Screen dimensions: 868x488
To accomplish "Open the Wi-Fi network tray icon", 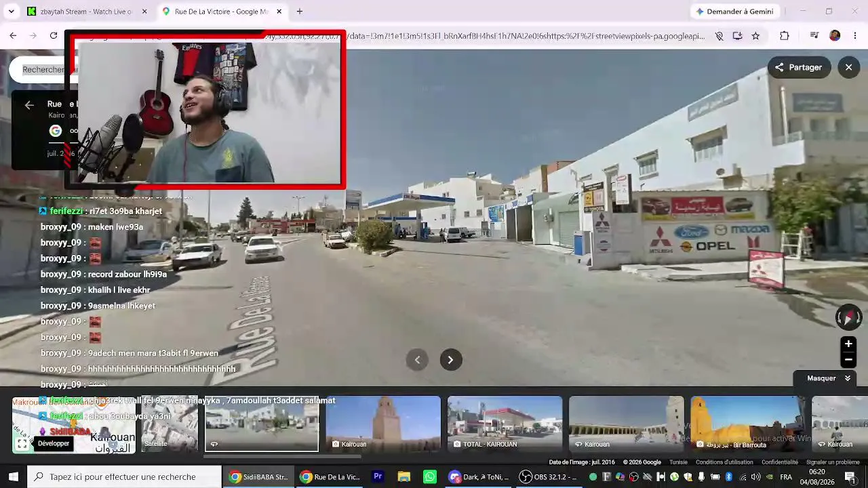I will pyautogui.click(x=743, y=477).
